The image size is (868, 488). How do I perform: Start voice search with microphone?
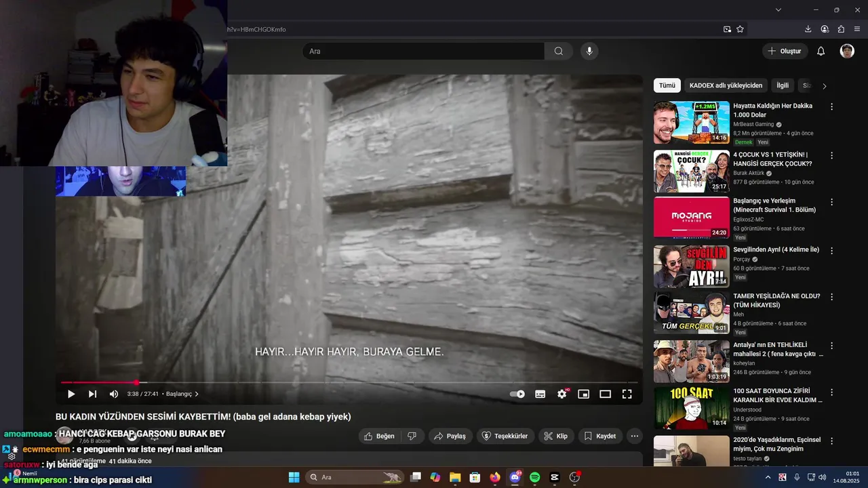click(589, 51)
